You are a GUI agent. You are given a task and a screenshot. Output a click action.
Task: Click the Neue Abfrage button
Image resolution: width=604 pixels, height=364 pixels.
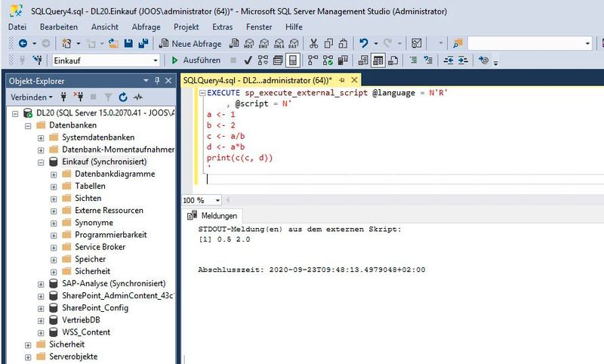pos(190,44)
